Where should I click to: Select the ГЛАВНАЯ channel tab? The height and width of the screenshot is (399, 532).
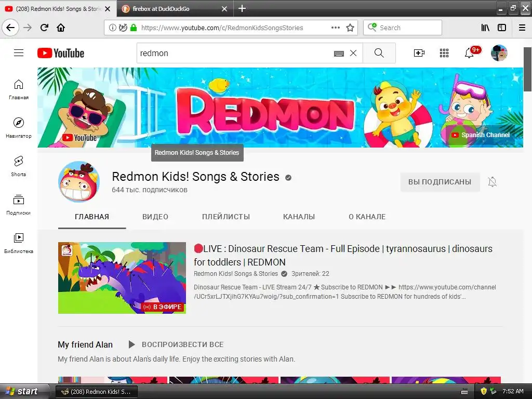coord(92,217)
